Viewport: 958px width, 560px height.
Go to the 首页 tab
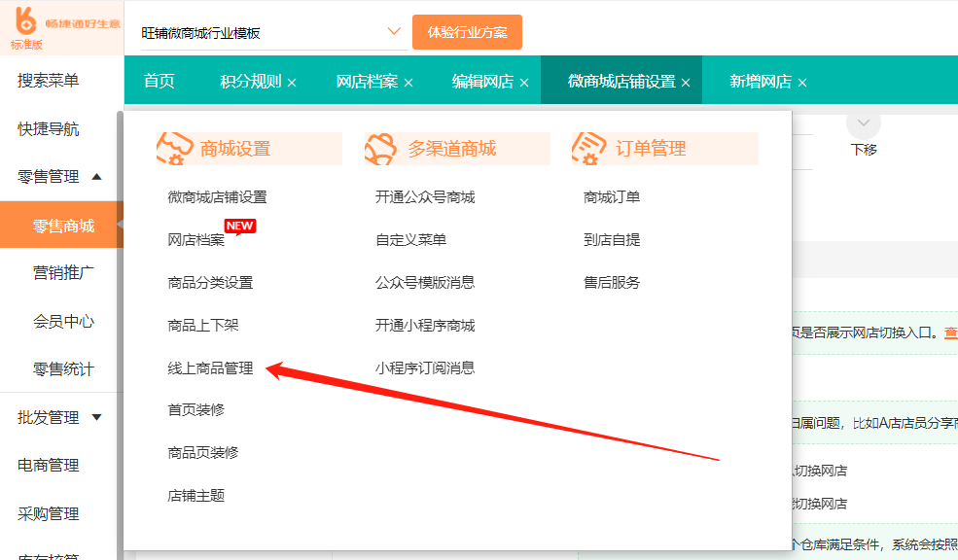point(160,82)
